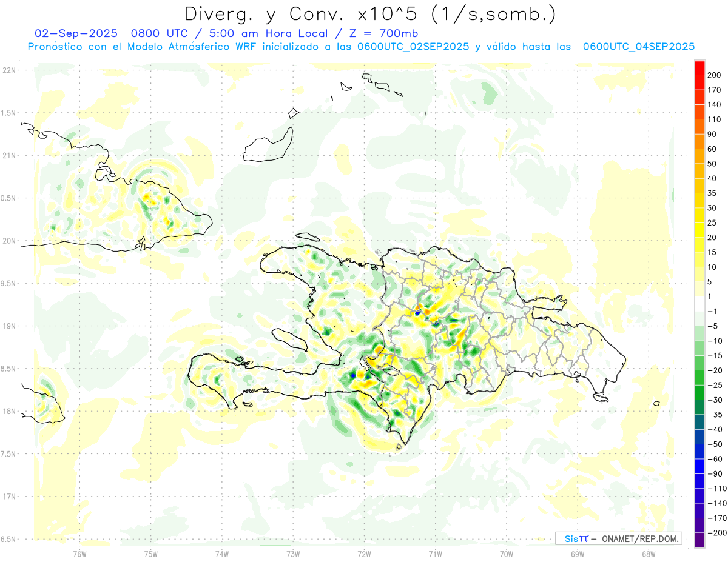This screenshot has width=728, height=562.
Task: Click the 75W longitude label
Action: (x=150, y=554)
